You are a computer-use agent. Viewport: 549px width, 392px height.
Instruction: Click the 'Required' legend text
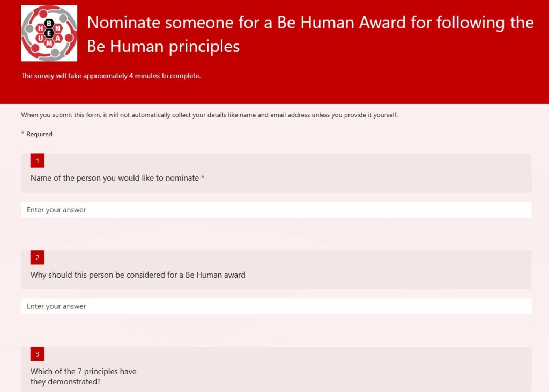point(40,134)
